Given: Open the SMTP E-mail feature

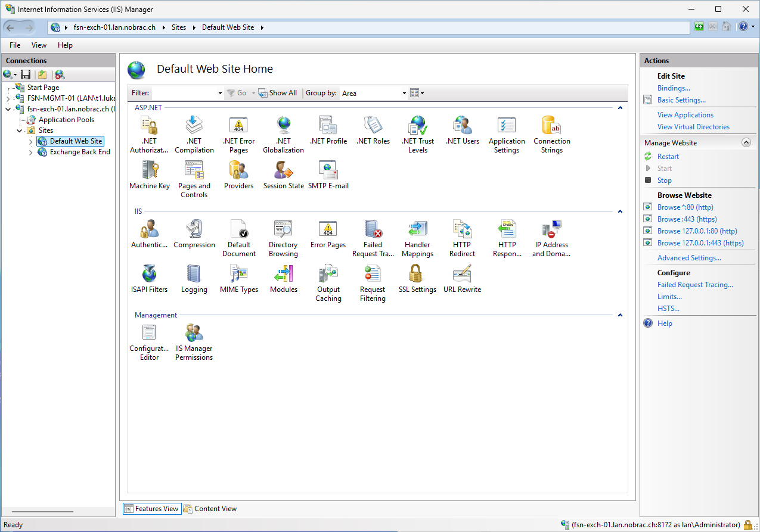Looking at the screenshot, I should 328,175.
